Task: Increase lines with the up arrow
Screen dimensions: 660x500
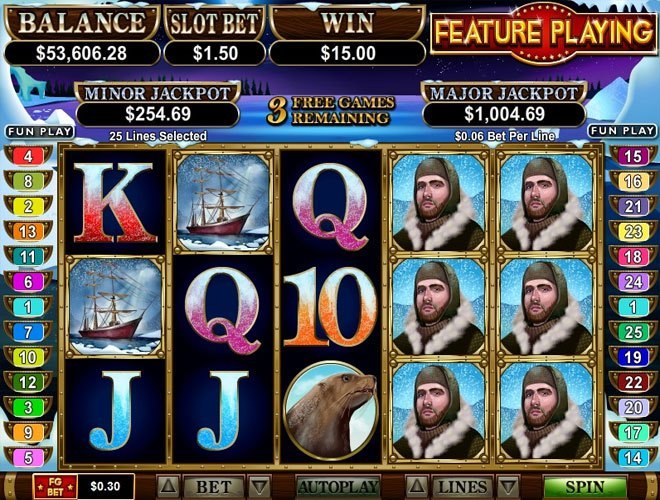Action: [x=417, y=487]
